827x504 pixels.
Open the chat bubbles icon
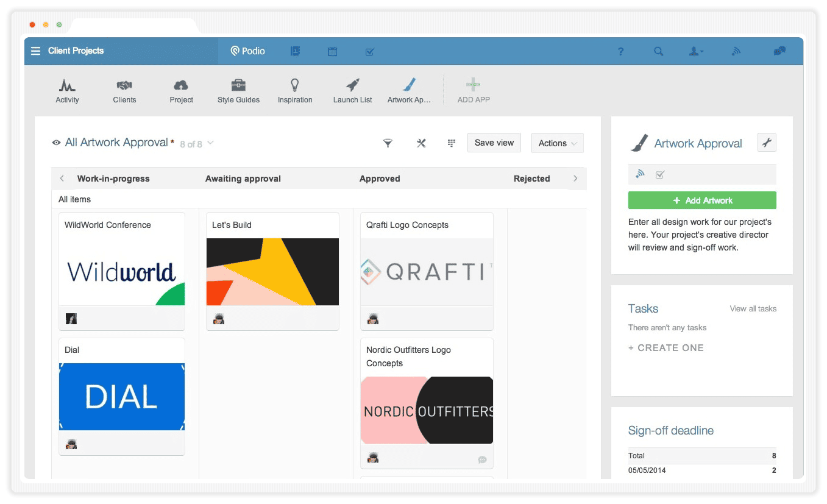[x=779, y=51]
